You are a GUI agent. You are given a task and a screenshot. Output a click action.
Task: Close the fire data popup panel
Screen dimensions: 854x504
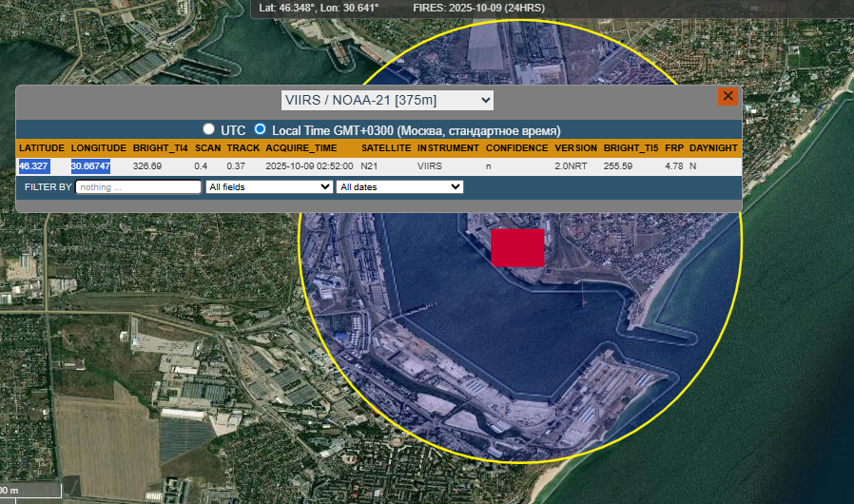pos(728,96)
